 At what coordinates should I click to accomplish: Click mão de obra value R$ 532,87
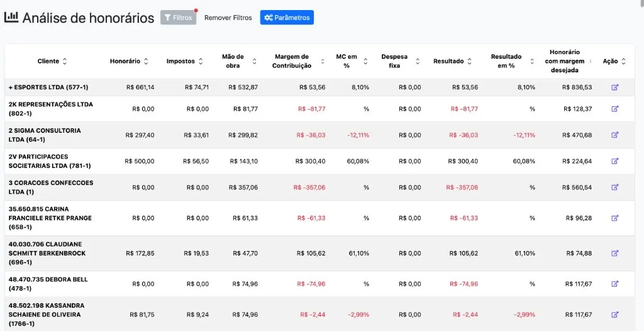click(x=243, y=87)
